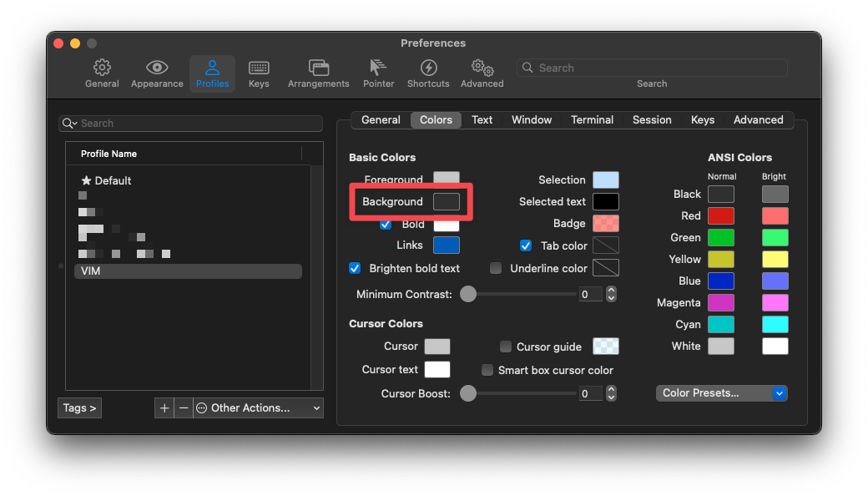Viewport: 868px width, 496px height.
Task: Open the Shortcuts preferences pane
Action: coord(428,73)
